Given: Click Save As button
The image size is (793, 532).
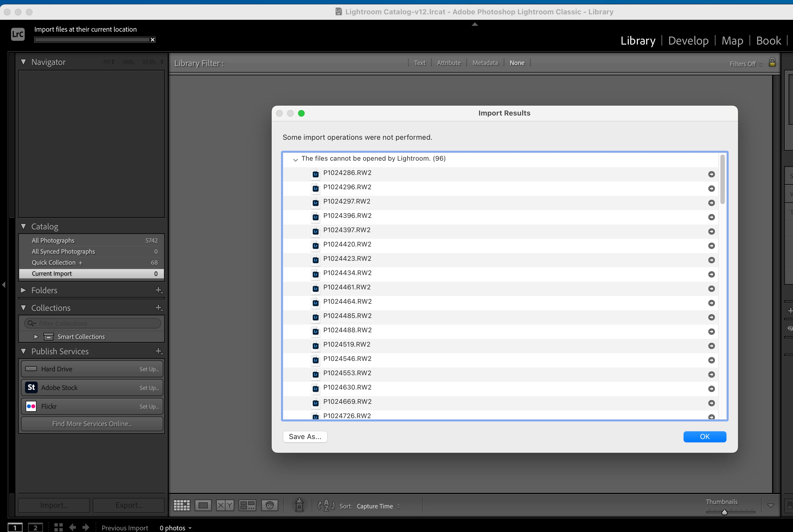Looking at the screenshot, I should (x=305, y=437).
